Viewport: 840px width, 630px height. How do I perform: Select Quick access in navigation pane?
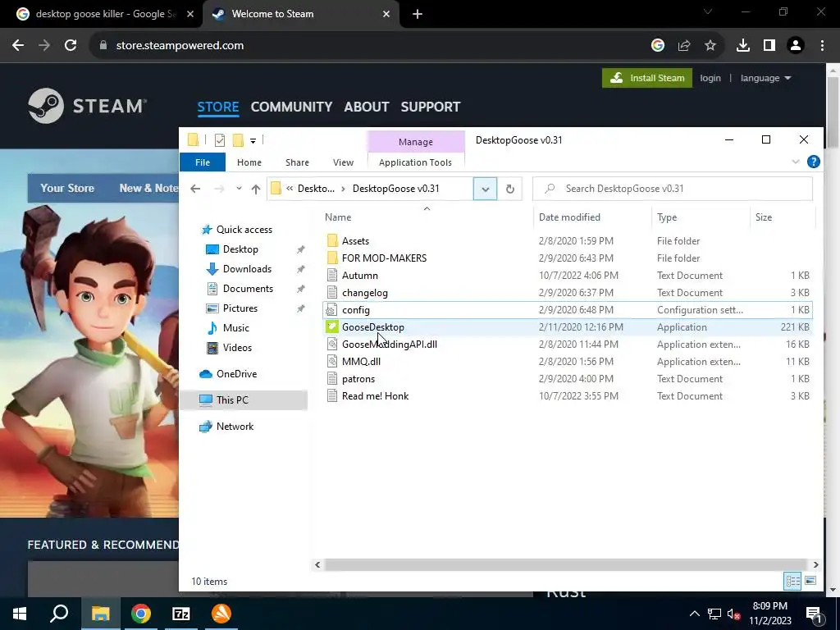[x=244, y=230]
